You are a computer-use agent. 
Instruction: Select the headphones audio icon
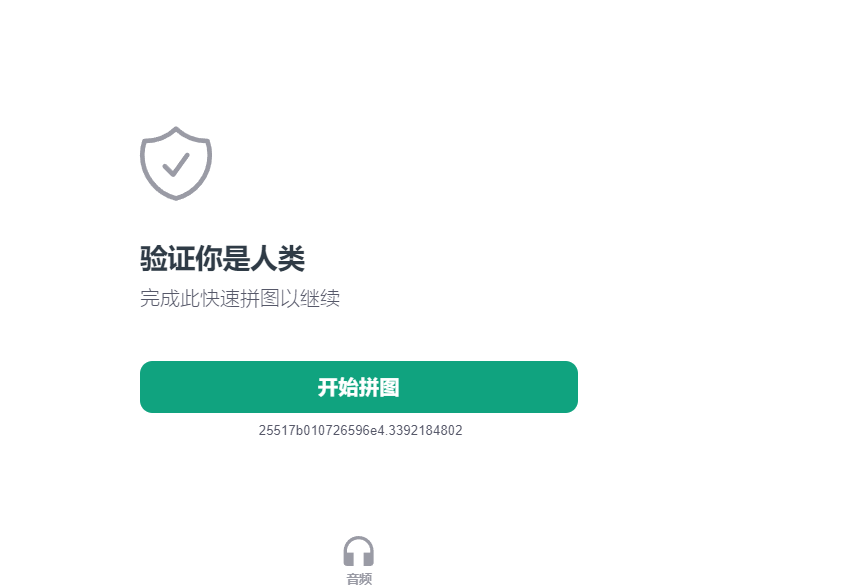tap(359, 551)
